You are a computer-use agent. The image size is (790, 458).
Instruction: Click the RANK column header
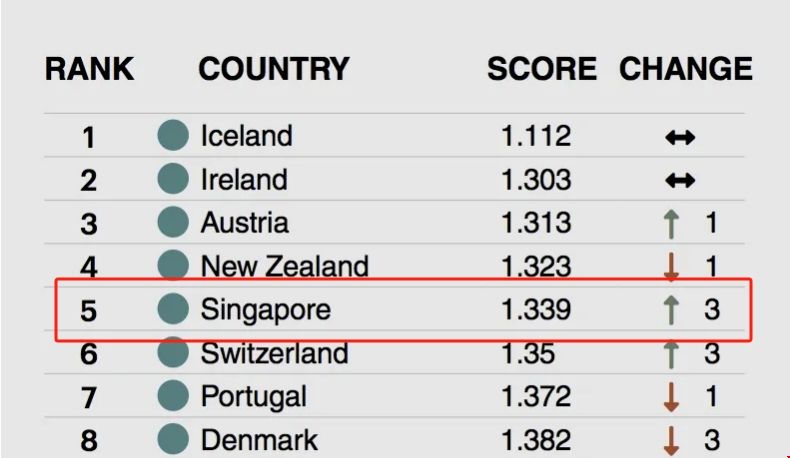[89, 69]
